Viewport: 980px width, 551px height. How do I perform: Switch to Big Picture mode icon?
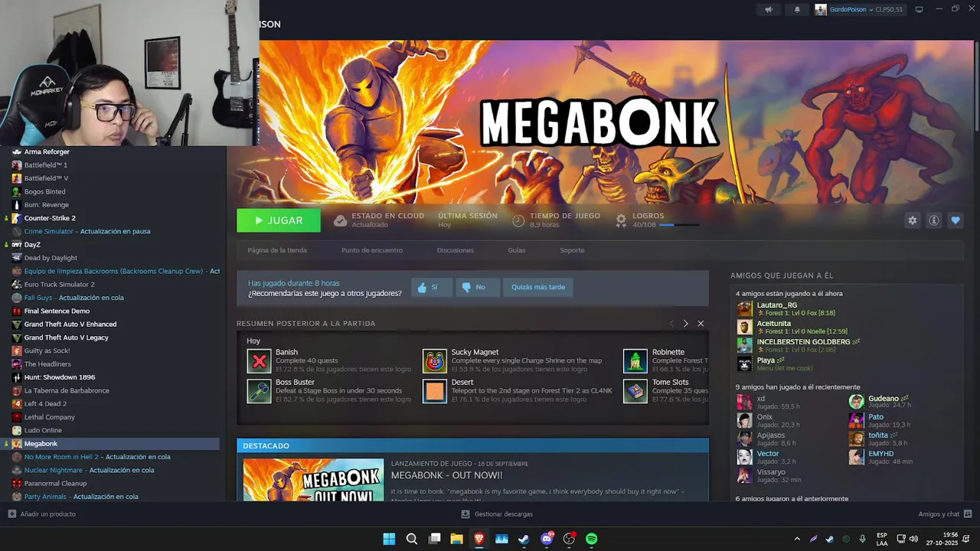point(919,9)
